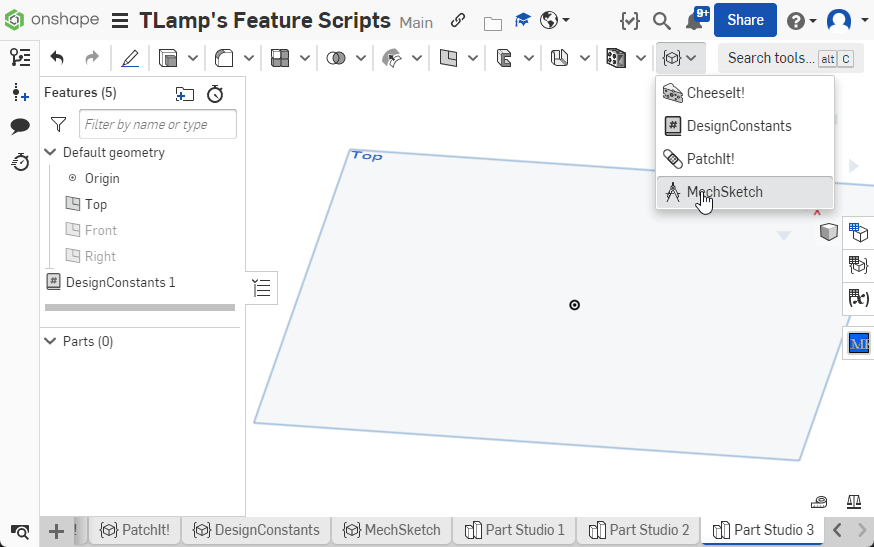Select the sheet metal tool icon
Screen dimensions: 874x547
point(504,58)
